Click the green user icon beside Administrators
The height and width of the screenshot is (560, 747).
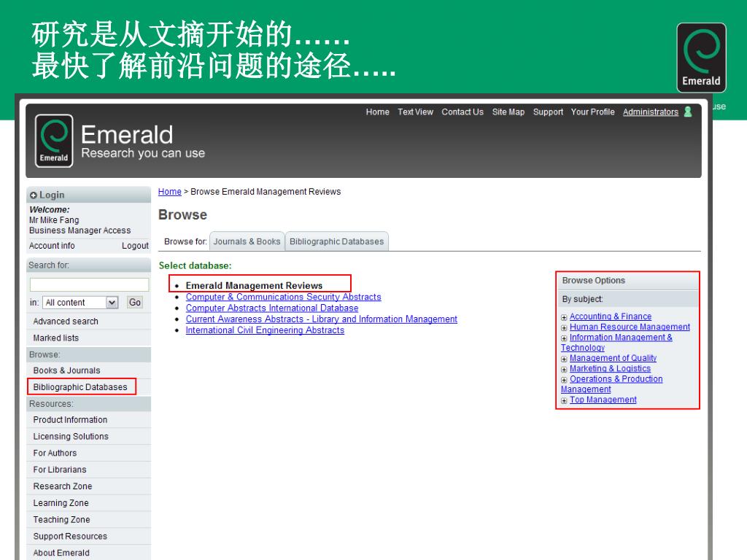click(687, 112)
